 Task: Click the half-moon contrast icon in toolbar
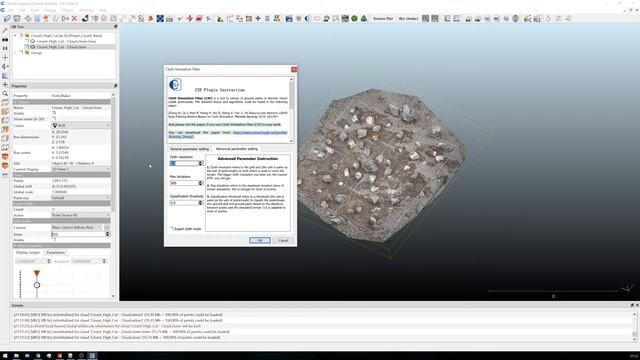click(x=308, y=18)
